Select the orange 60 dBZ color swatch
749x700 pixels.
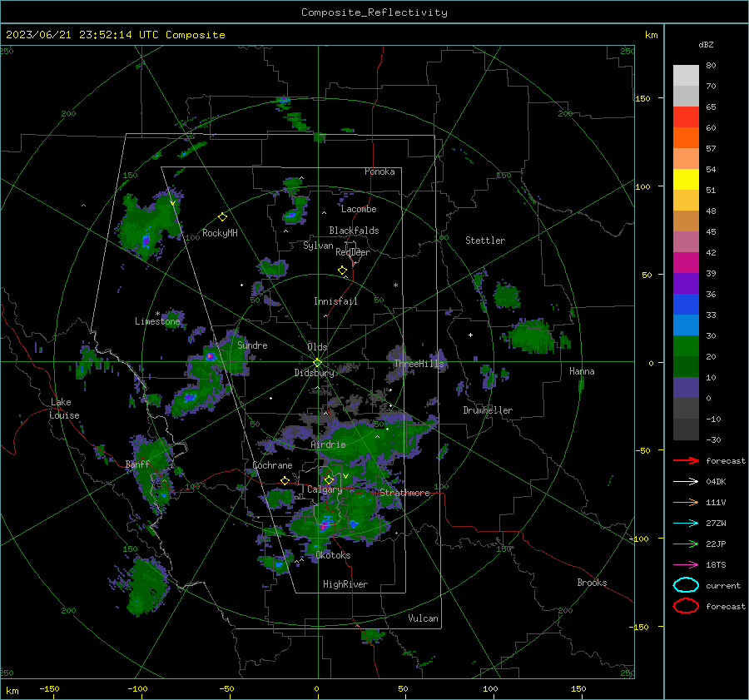(x=686, y=137)
